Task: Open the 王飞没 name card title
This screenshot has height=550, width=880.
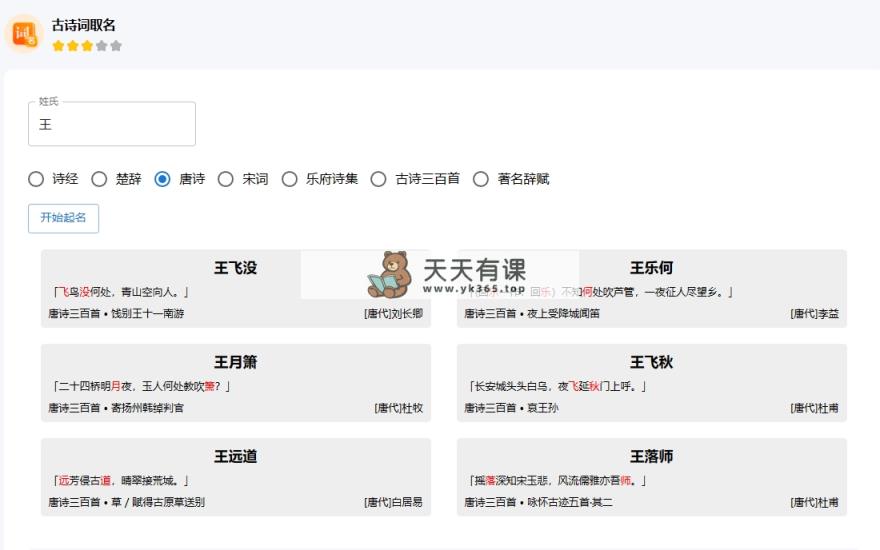Action: 236,268
